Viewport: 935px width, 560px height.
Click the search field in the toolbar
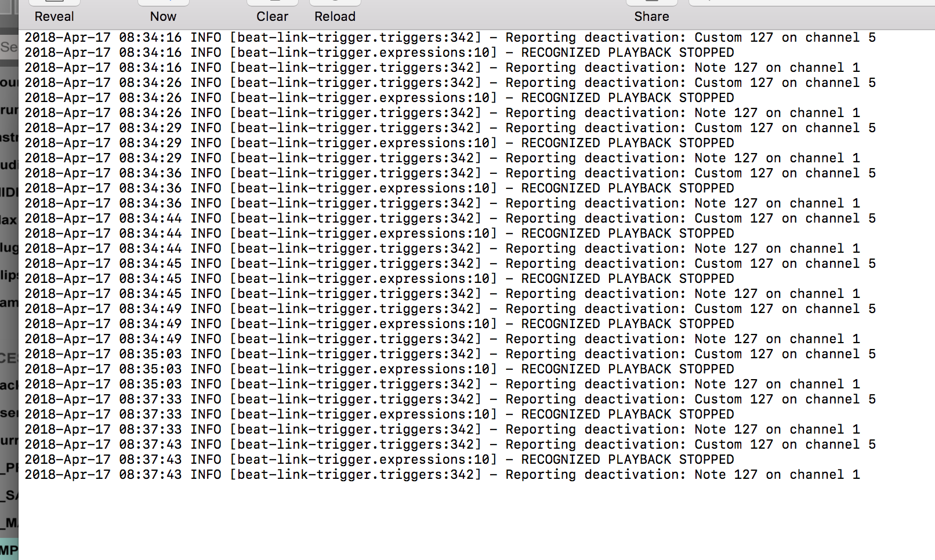(x=811, y=3)
